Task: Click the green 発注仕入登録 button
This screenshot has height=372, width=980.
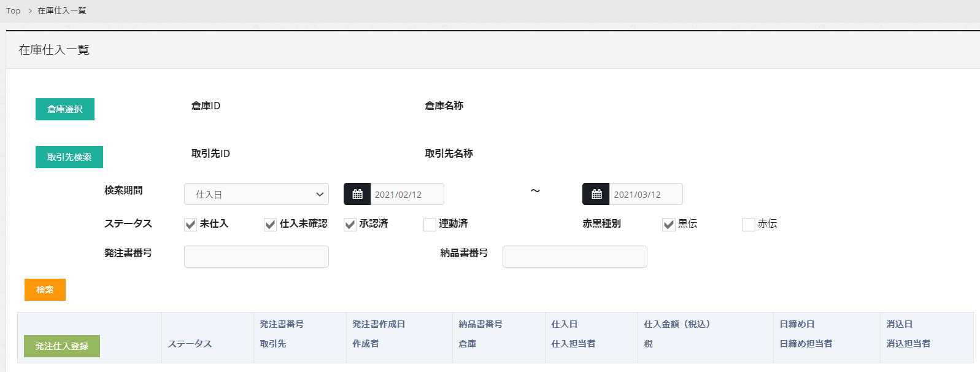Action: tap(62, 346)
